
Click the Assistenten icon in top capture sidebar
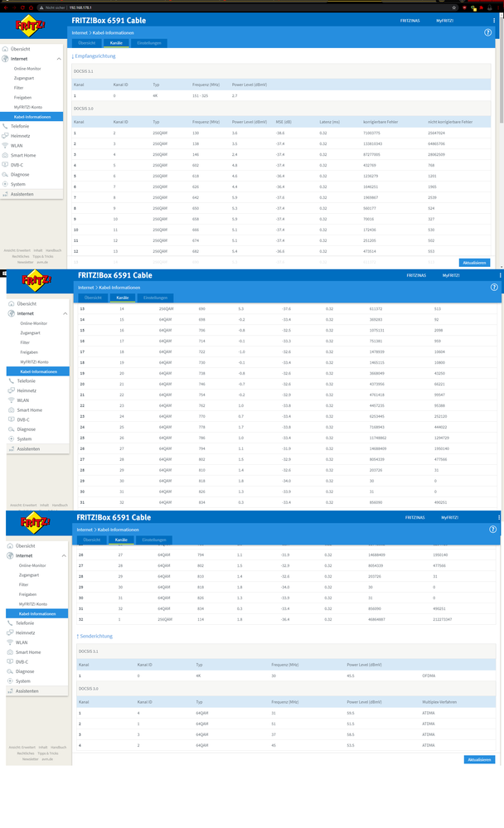click(x=5, y=194)
